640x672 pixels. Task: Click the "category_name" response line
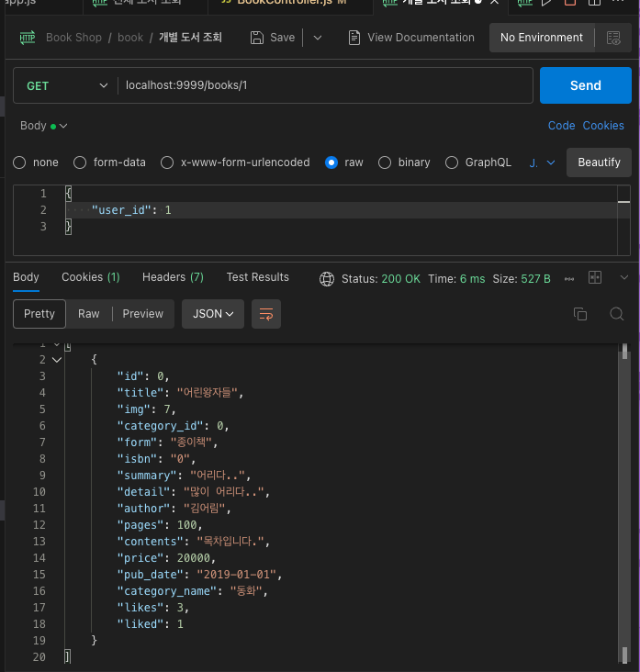193,591
